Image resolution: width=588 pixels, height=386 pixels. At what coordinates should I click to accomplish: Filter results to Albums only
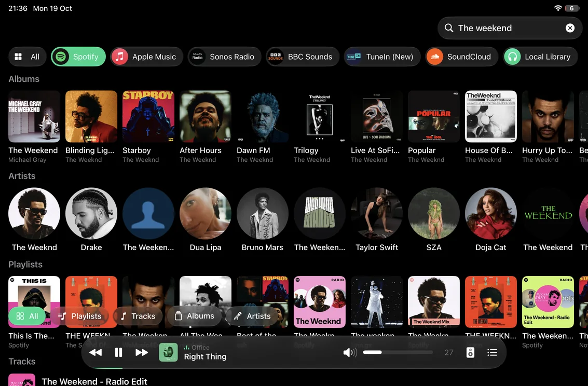coord(194,316)
